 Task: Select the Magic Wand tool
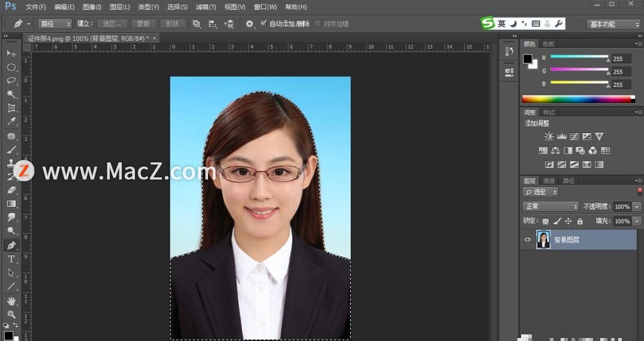click(x=11, y=94)
